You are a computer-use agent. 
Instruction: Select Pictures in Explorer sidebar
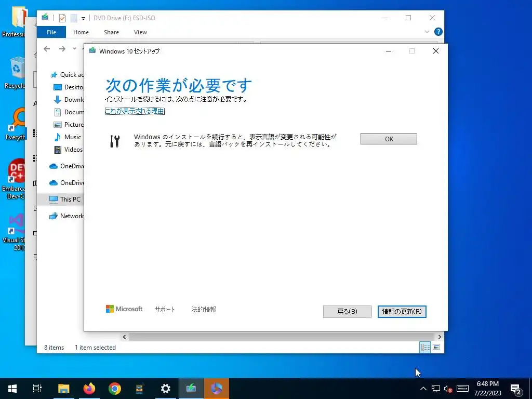(69, 125)
